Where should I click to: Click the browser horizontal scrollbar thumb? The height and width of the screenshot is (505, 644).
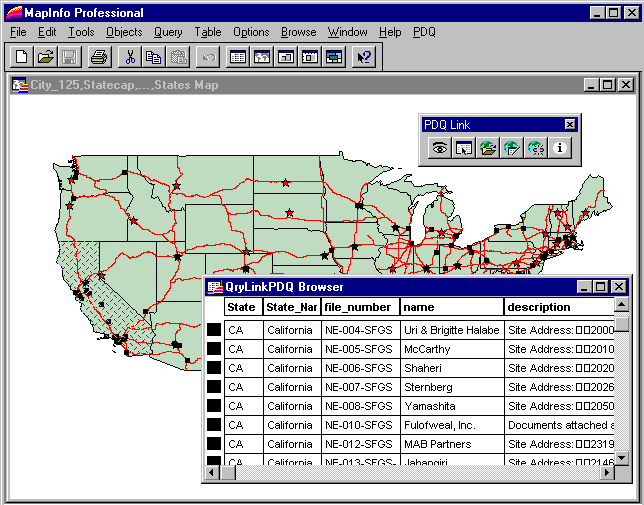tap(227, 473)
